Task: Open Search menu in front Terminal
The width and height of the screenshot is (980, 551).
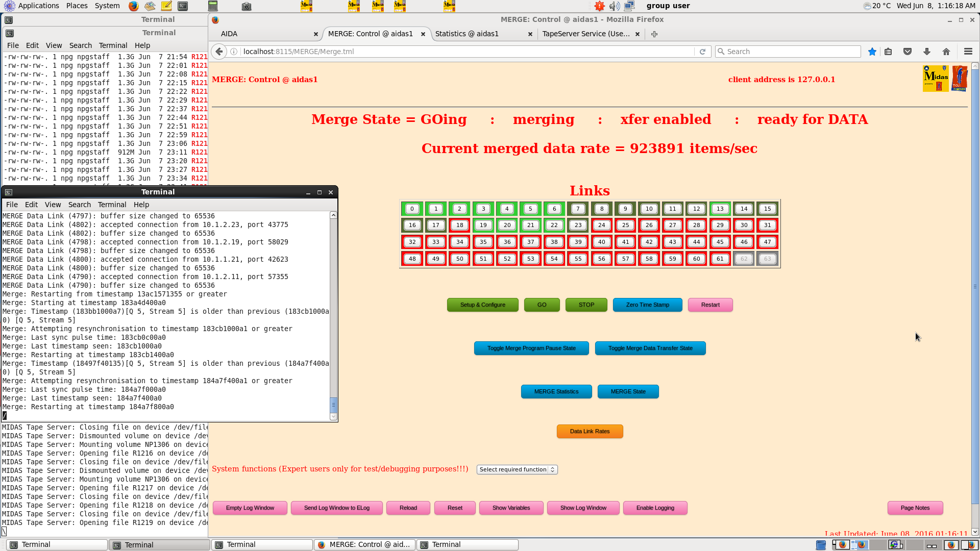Action: coord(80,205)
